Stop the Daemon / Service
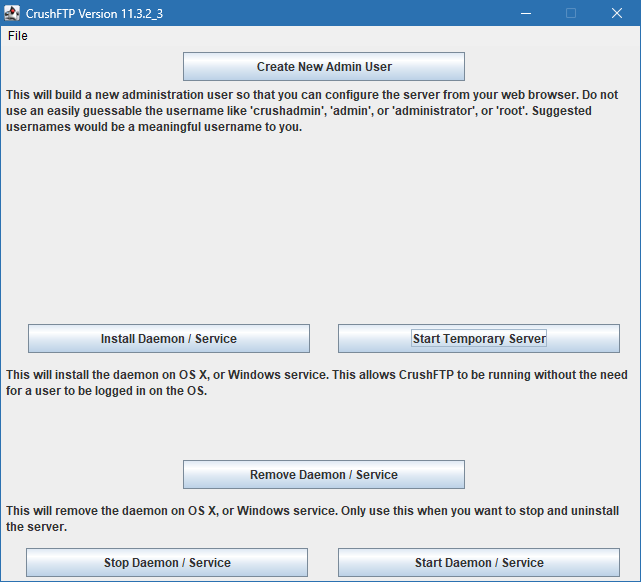 click(x=167, y=562)
